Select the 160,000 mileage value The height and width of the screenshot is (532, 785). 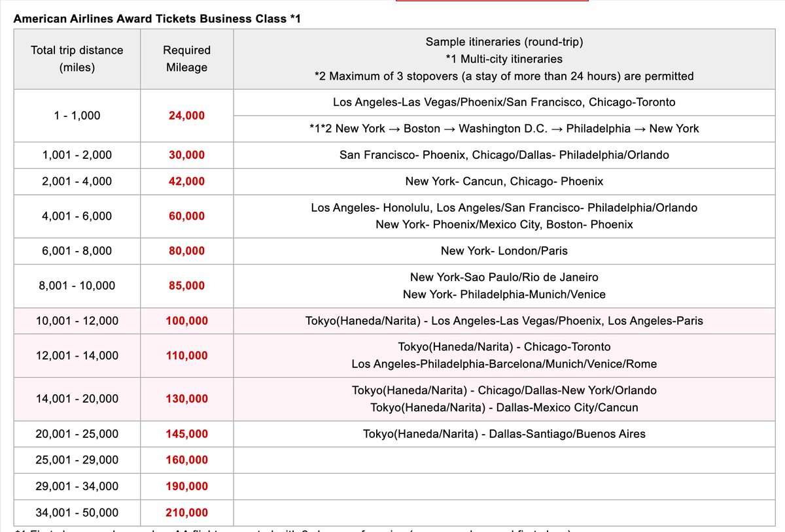(x=186, y=460)
